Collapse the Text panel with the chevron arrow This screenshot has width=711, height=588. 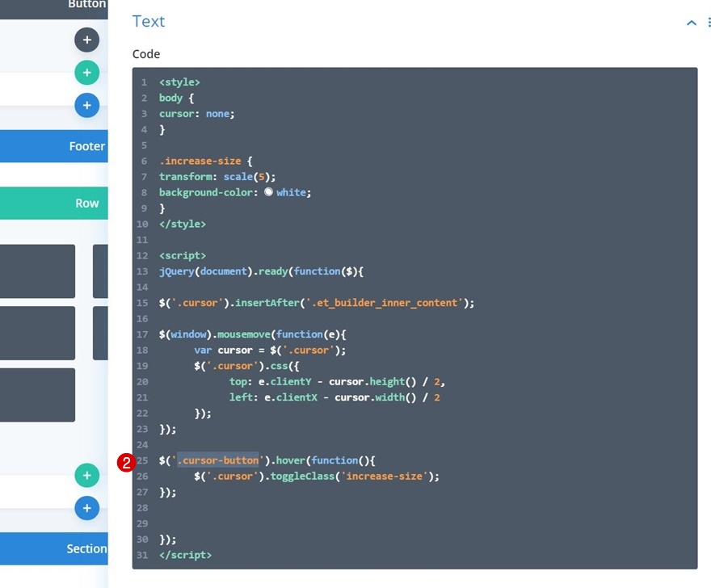691,23
